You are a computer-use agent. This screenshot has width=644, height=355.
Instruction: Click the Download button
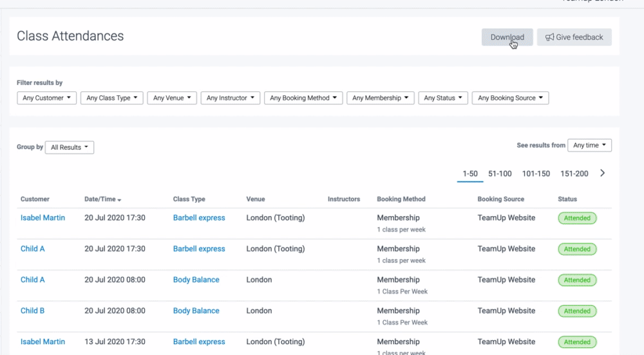tap(507, 37)
